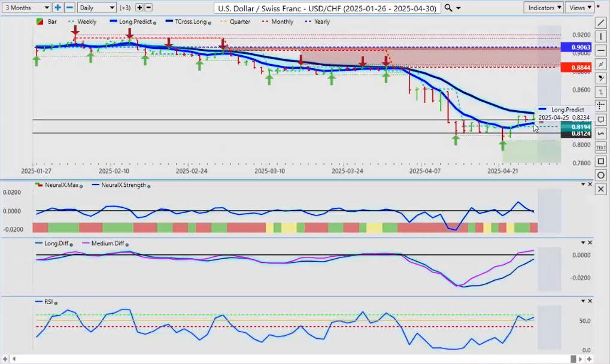
Task: Select the vertical line drawing tool
Action: click(x=601, y=37)
